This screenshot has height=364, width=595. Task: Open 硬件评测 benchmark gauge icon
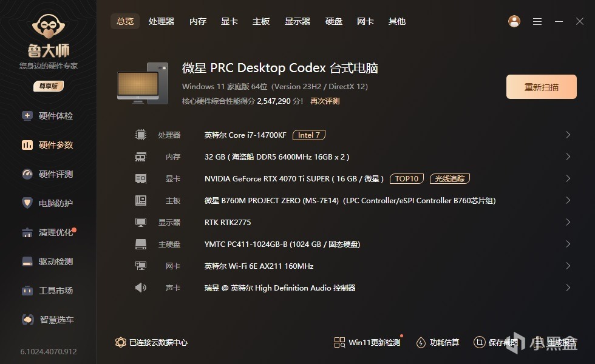click(27, 174)
